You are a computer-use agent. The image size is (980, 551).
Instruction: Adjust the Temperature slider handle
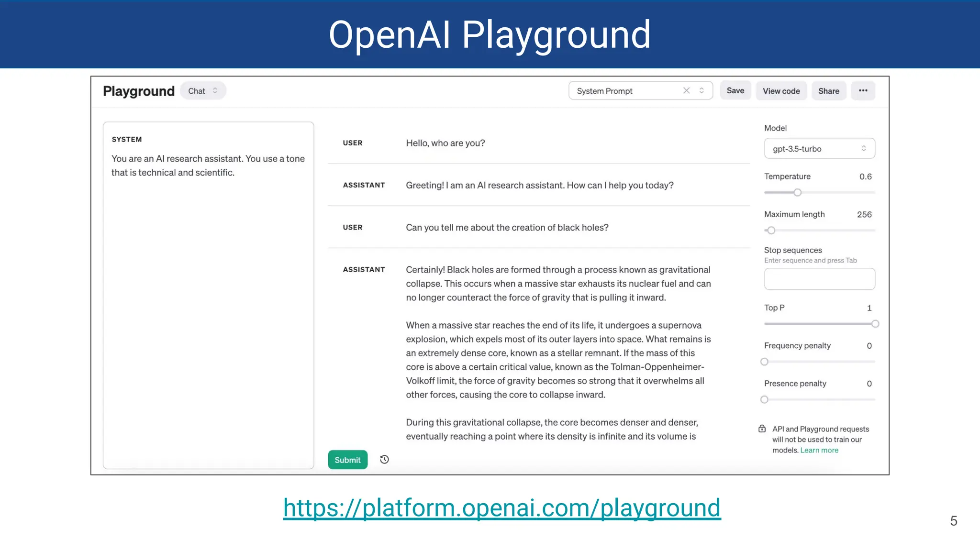click(797, 192)
